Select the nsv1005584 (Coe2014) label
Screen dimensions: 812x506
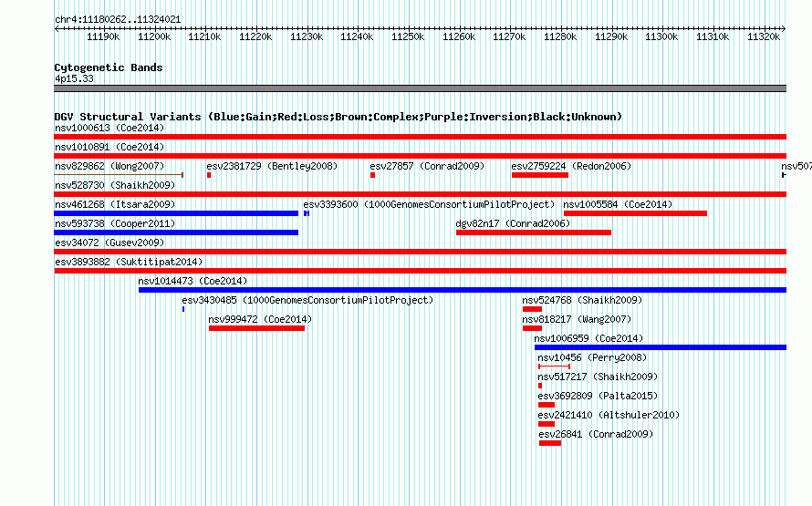coord(618,204)
